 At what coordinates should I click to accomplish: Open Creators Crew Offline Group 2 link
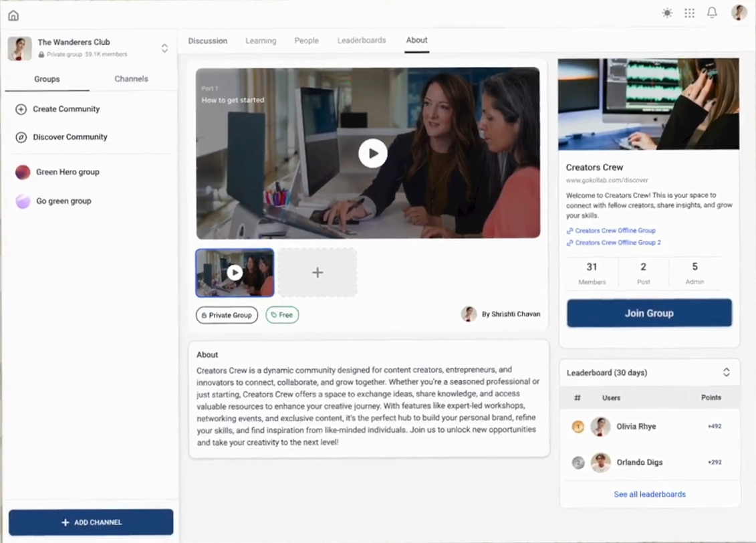coord(618,243)
